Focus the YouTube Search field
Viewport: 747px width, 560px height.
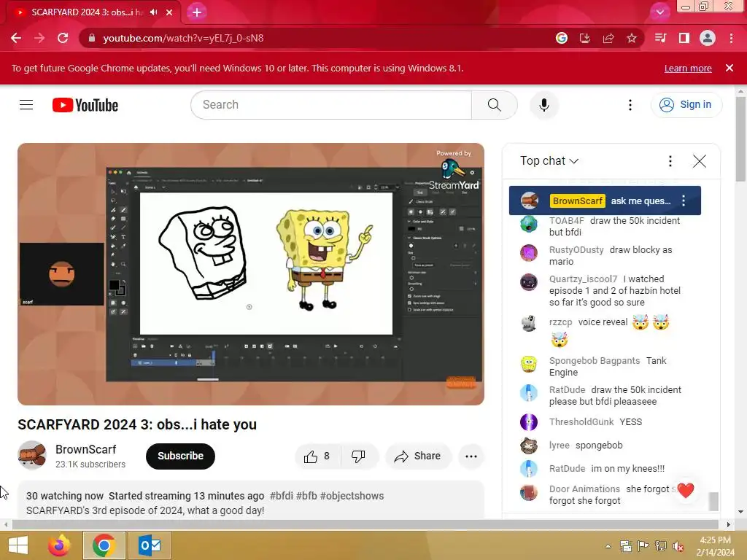pos(330,105)
